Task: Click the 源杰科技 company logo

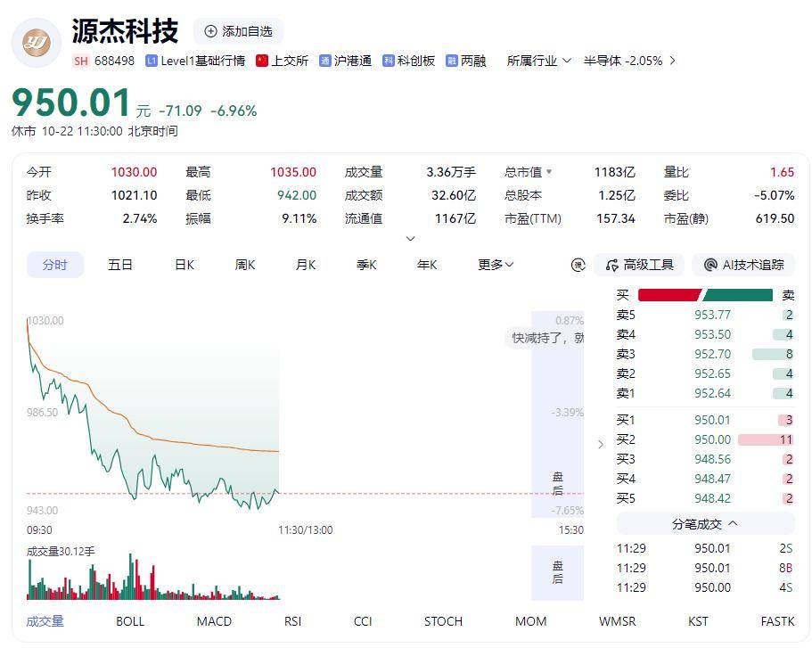Action: pyautogui.click(x=37, y=43)
